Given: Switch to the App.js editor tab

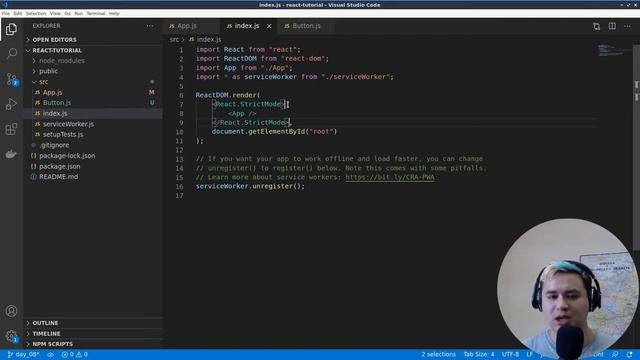Looking at the screenshot, I should [x=192, y=26].
